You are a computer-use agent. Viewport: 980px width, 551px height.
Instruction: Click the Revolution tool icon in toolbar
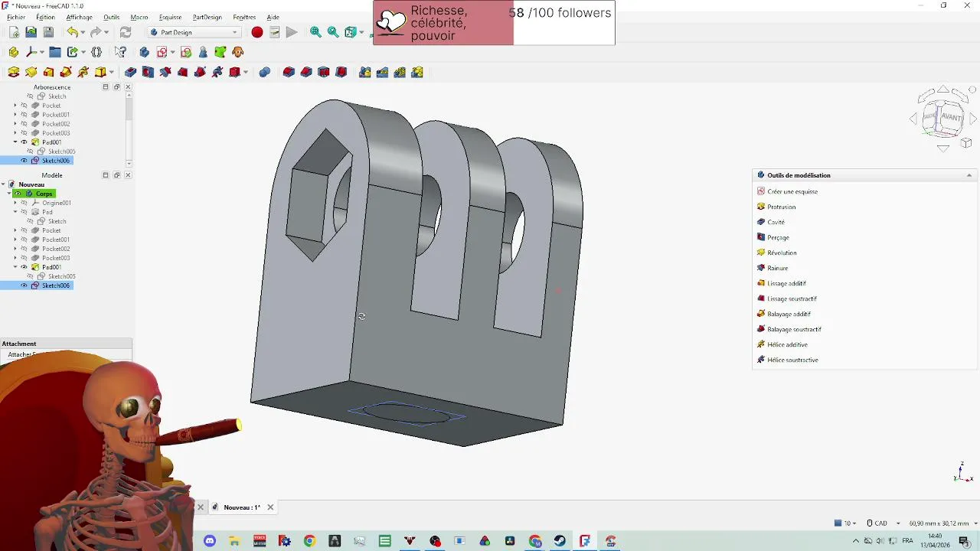point(31,72)
